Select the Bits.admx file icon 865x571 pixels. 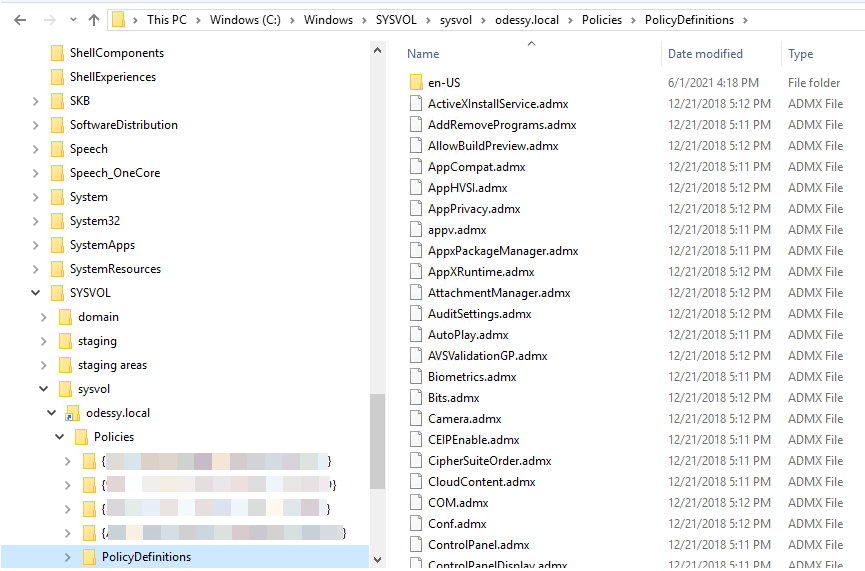(416, 397)
